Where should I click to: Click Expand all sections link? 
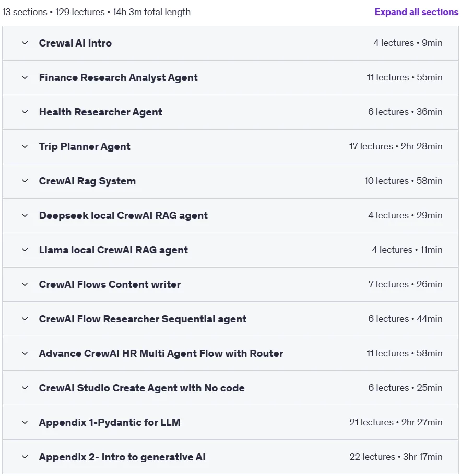(x=417, y=12)
